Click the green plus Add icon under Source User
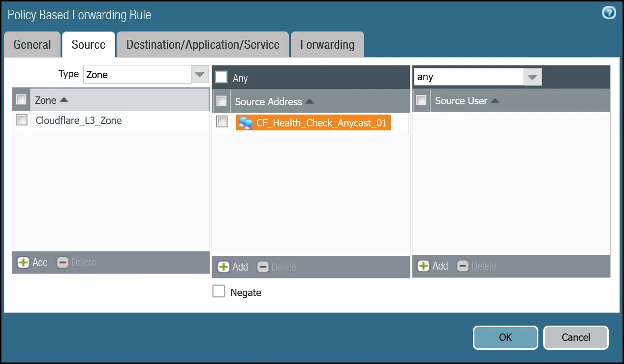Image resolution: width=624 pixels, height=364 pixels. [x=423, y=266]
